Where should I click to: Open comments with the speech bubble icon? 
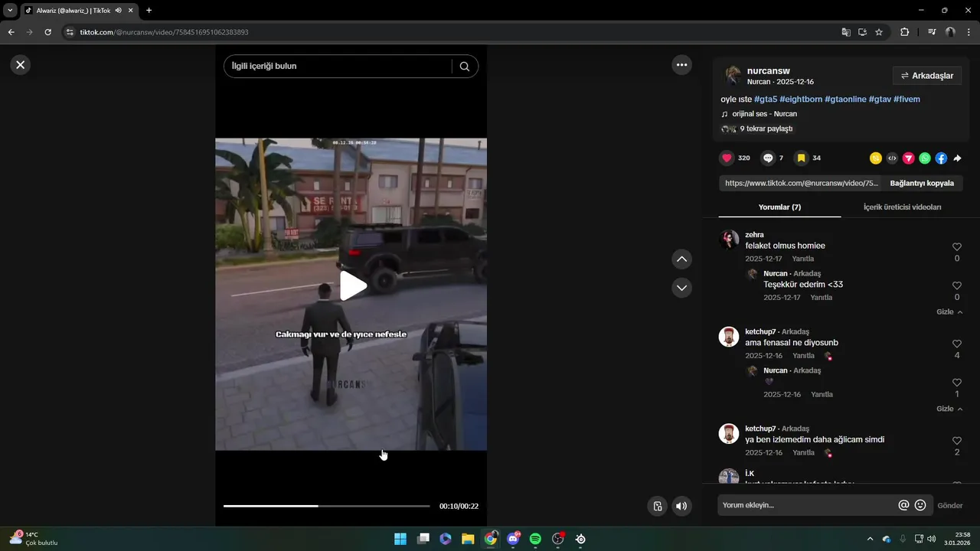point(768,158)
